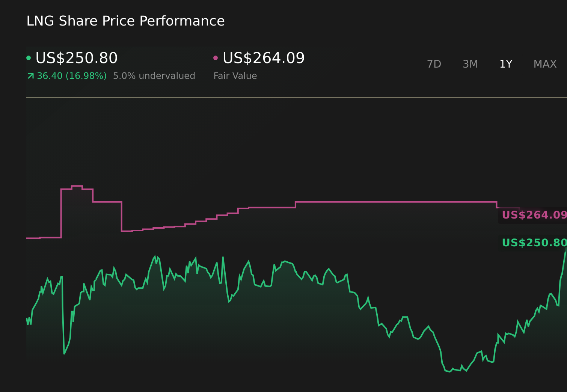
Task: Click the 36.40 (16.98%) gain text
Action: click(71, 75)
